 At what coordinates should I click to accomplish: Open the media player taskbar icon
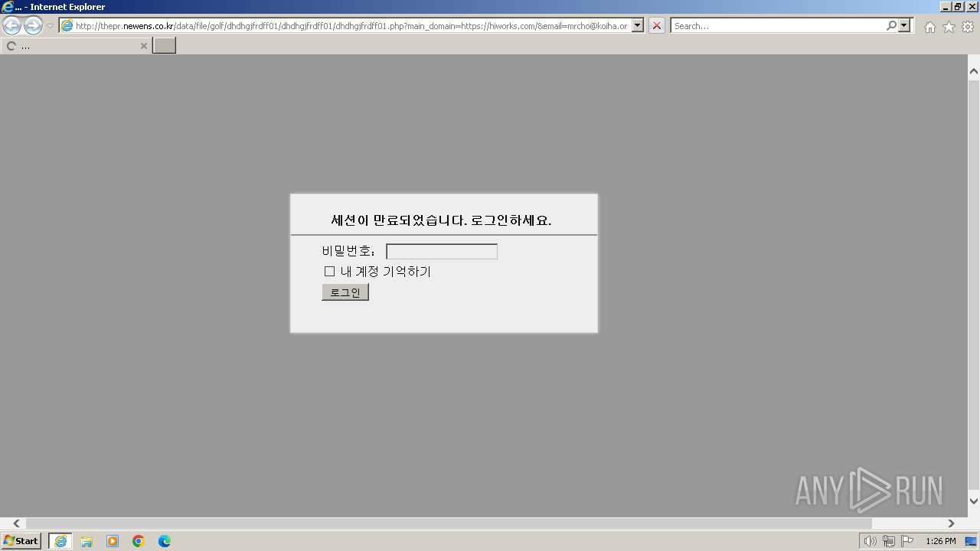tap(113, 541)
